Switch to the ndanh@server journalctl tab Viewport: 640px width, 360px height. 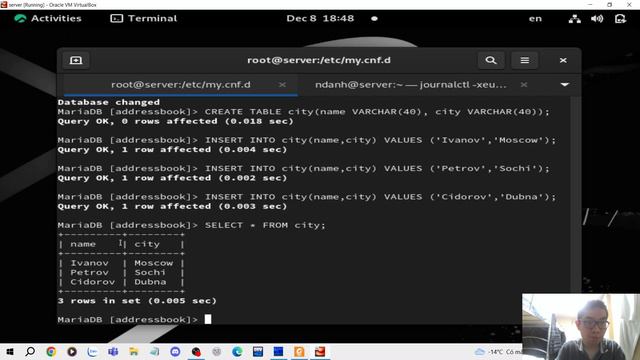point(411,84)
